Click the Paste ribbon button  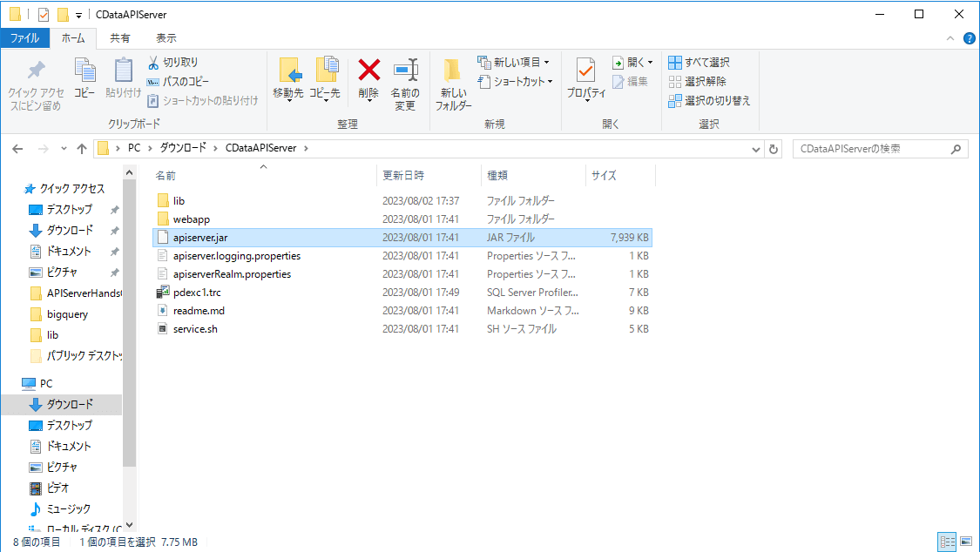(123, 78)
